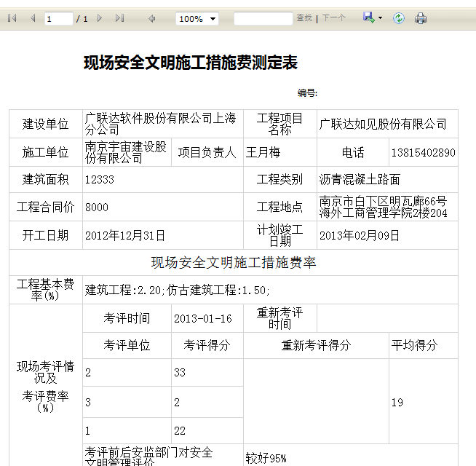This screenshot has height=466, width=476.
Task: Go to previous page arrow
Action: (33, 18)
